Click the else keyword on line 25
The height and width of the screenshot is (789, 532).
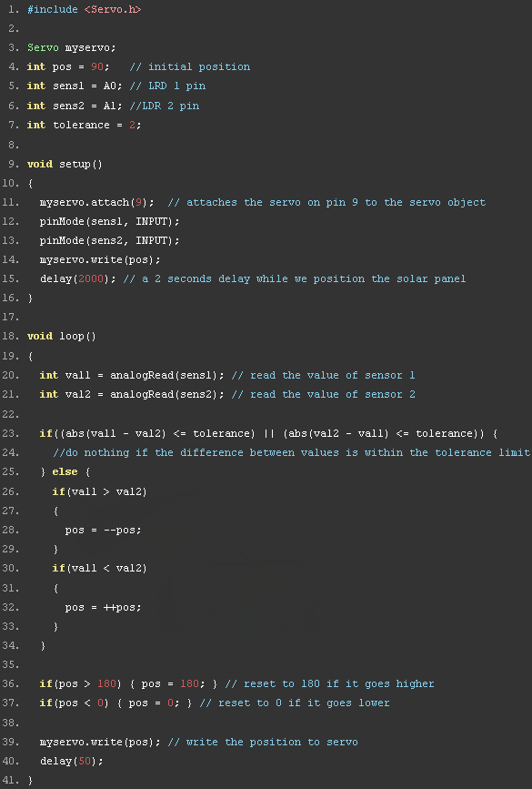click(65, 472)
